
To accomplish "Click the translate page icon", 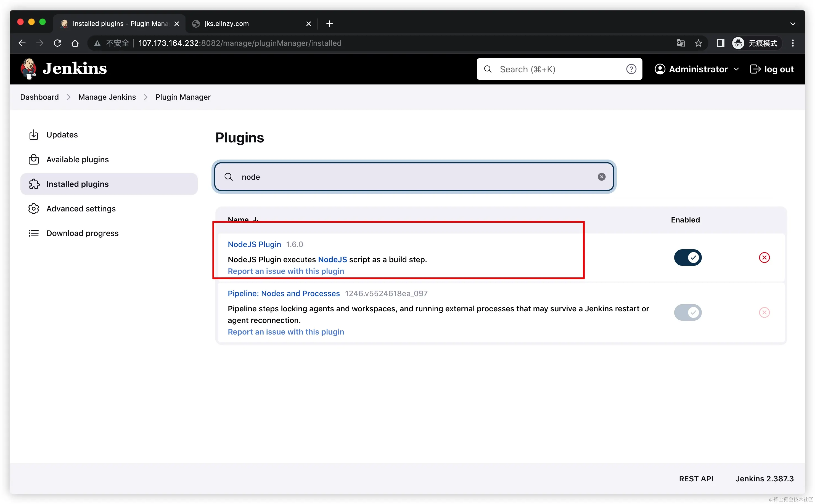I will (x=680, y=43).
